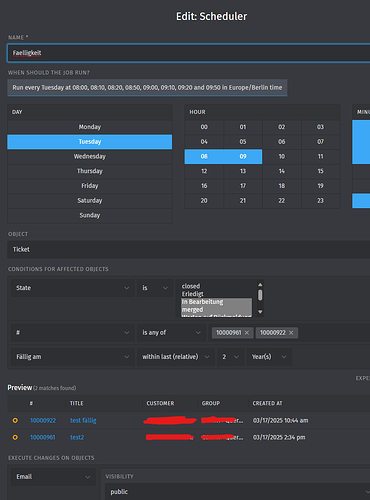Click the Name field containing Faelligkeit

pos(189,53)
